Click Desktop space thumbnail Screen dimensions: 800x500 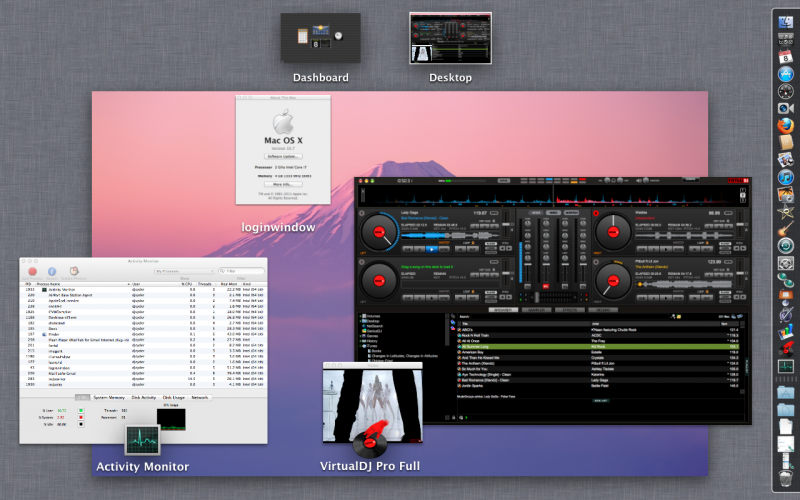click(451, 38)
